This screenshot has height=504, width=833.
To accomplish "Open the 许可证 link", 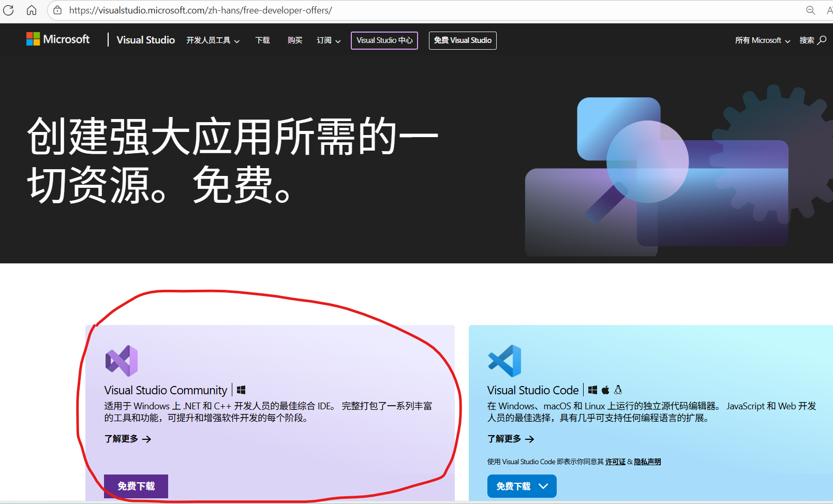I will click(x=615, y=462).
